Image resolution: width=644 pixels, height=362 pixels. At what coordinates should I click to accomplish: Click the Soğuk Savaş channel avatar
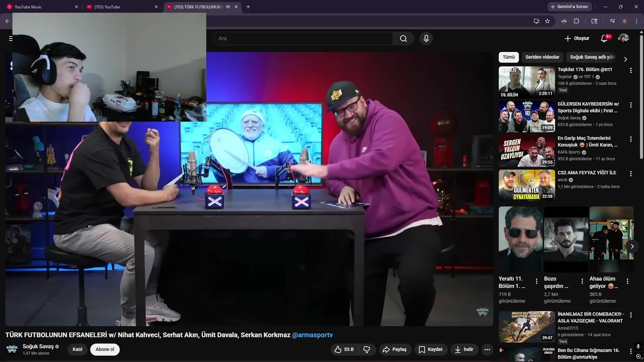(12, 349)
